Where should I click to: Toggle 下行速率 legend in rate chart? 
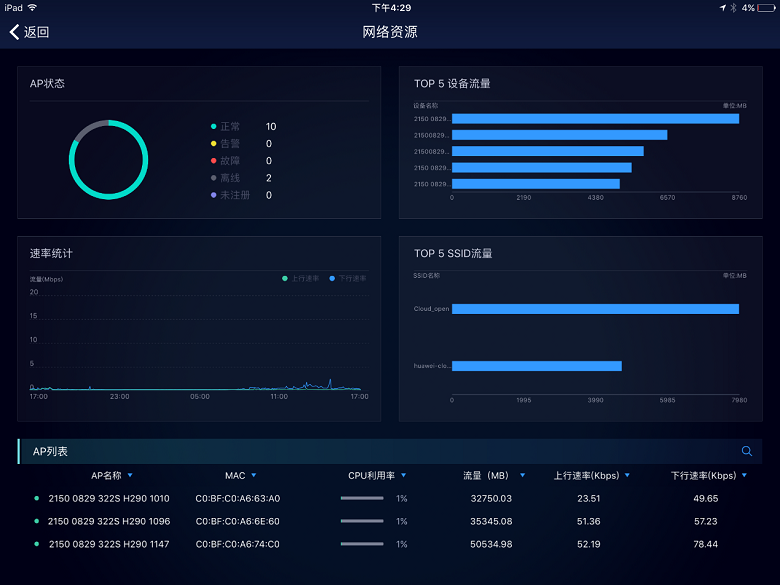(347, 278)
